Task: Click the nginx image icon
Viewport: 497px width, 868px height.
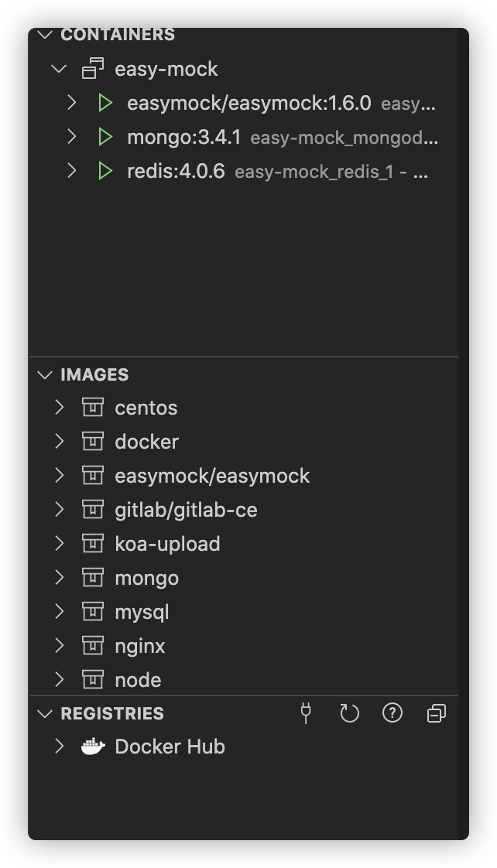Action: click(93, 646)
